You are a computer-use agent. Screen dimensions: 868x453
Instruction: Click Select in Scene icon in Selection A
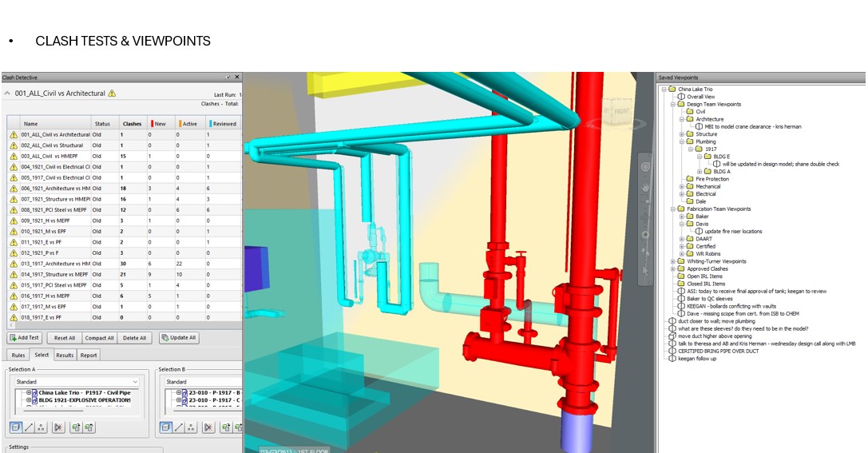click(89, 427)
